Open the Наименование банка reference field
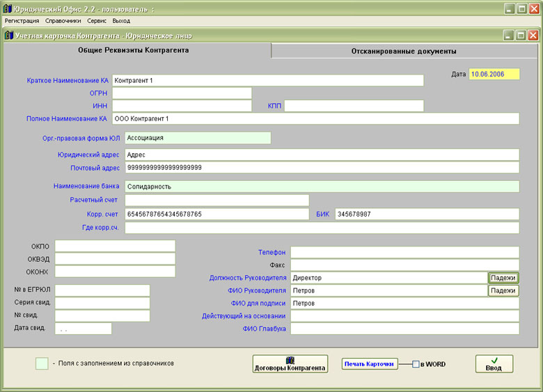 pos(322,187)
